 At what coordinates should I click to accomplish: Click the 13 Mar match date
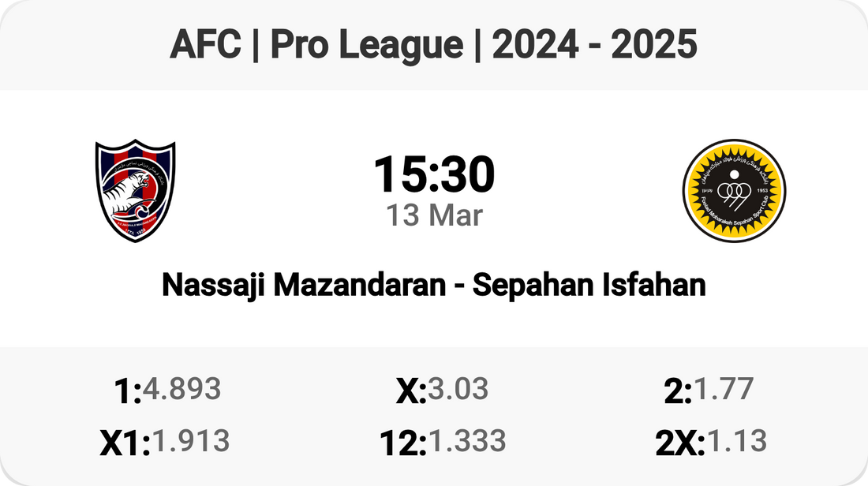tap(433, 215)
